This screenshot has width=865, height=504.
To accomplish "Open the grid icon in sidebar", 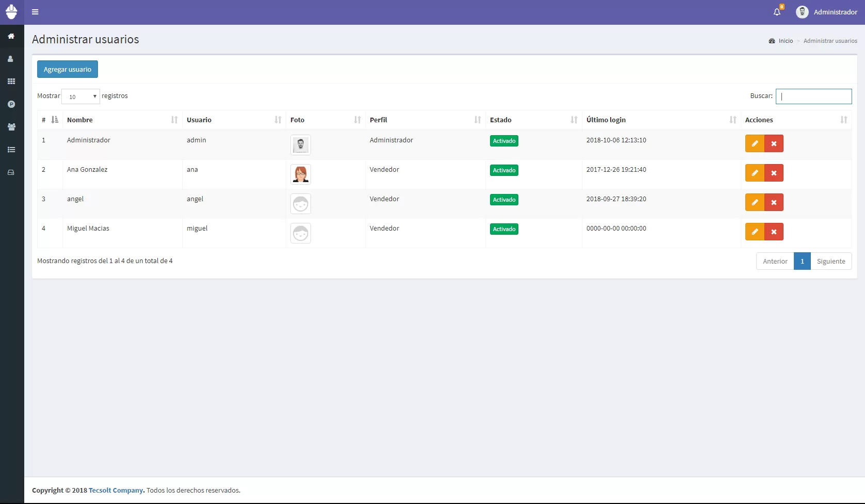I will [x=11, y=82].
